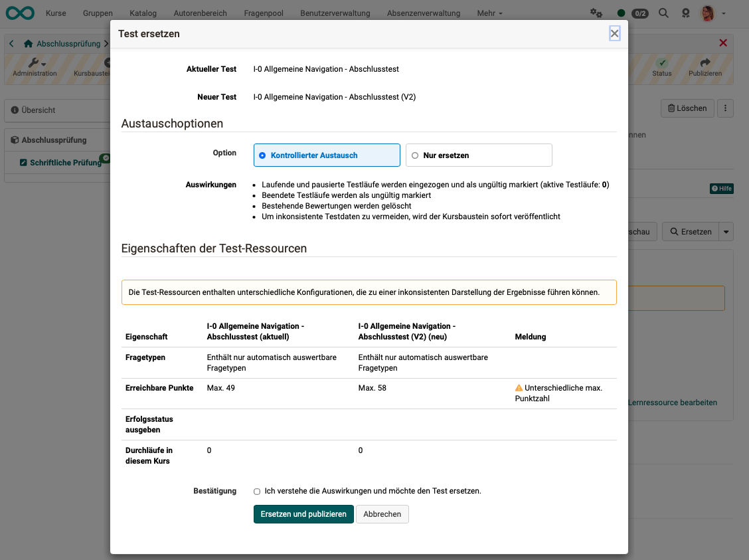
Task: Click the help lifebuoy icon in top bar
Action: pyautogui.click(x=685, y=13)
